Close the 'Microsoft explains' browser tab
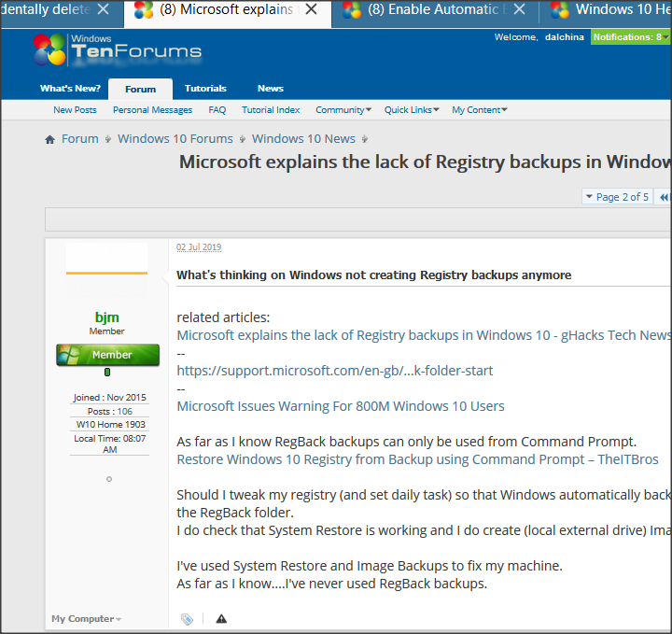 (x=312, y=9)
